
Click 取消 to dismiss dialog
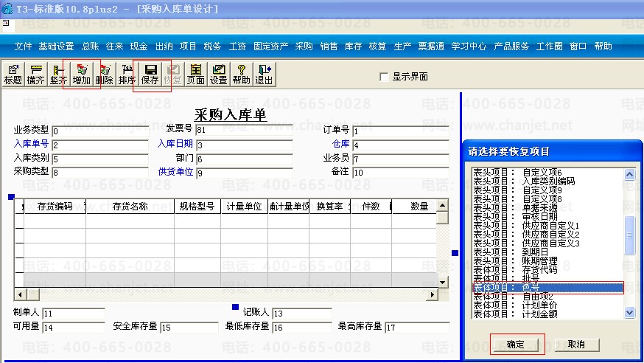[x=576, y=345]
